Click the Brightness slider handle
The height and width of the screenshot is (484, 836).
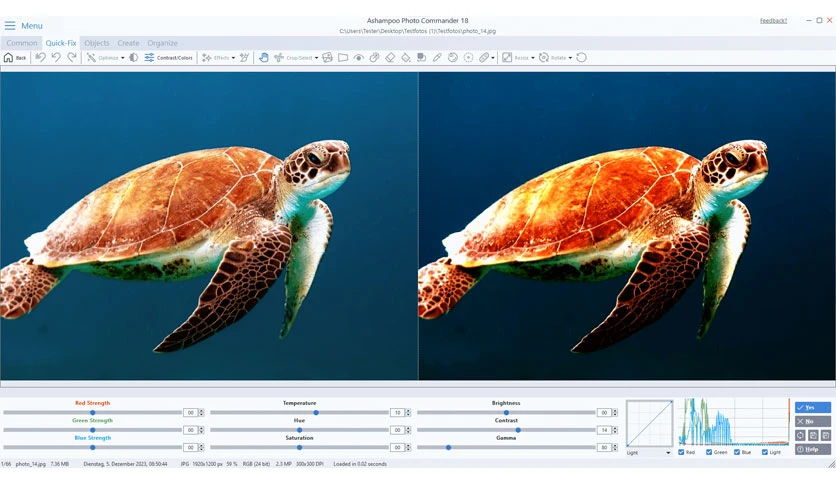pyautogui.click(x=507, y=413)
